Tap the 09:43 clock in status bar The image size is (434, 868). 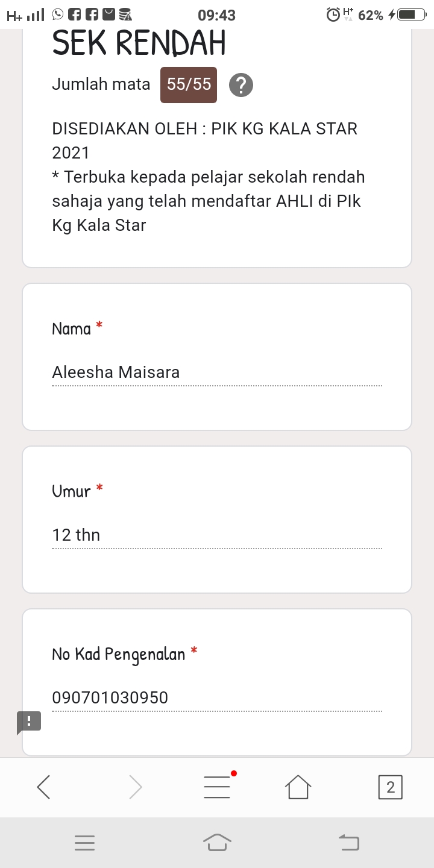(x=216, y=15)
